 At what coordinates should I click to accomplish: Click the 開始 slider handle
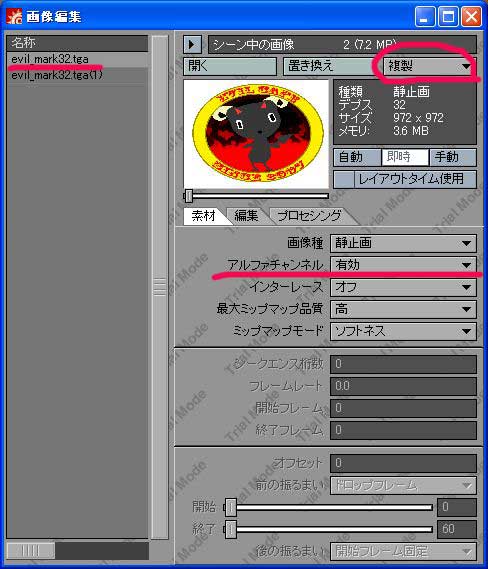tap(230, 507)
